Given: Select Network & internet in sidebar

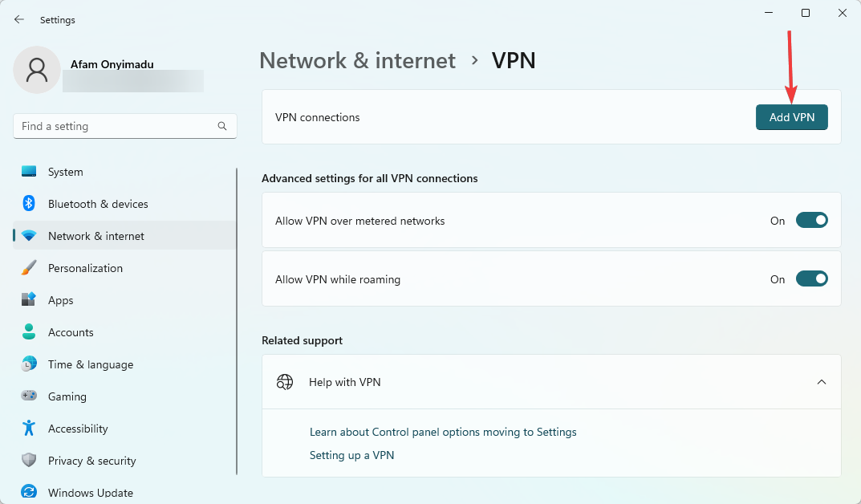Looking at the screenshot, I should pyautogui.click(x=124, y=236).
